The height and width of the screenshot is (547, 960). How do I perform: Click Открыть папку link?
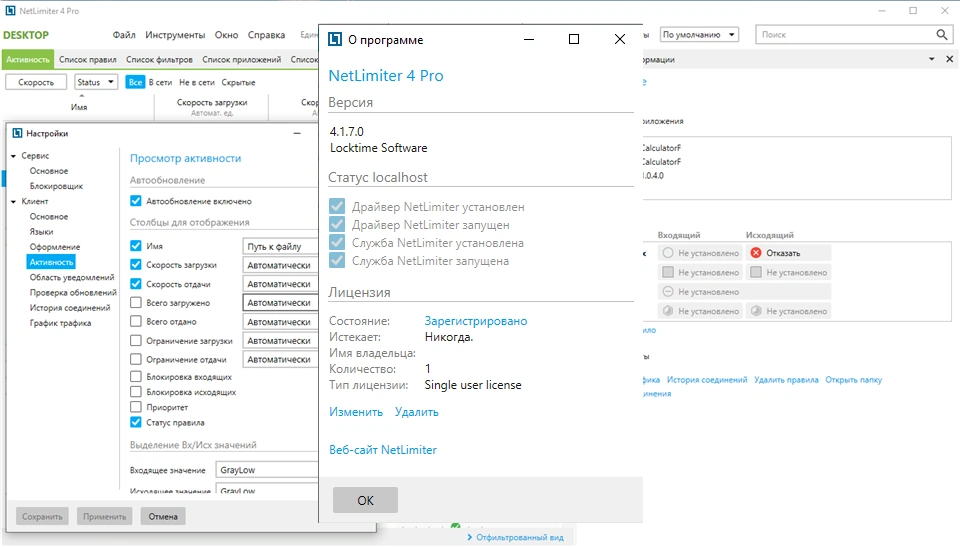coord(853,380)
